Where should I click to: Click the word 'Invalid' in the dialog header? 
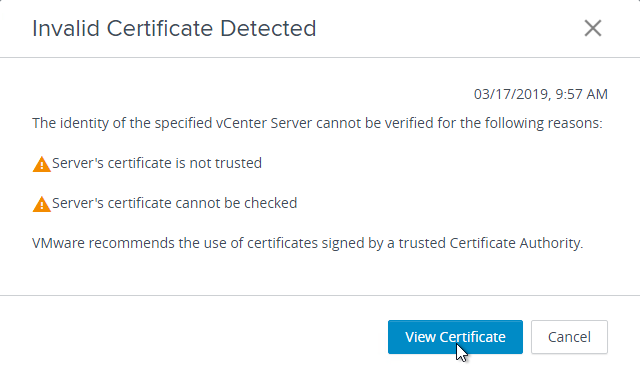point(66,29)
